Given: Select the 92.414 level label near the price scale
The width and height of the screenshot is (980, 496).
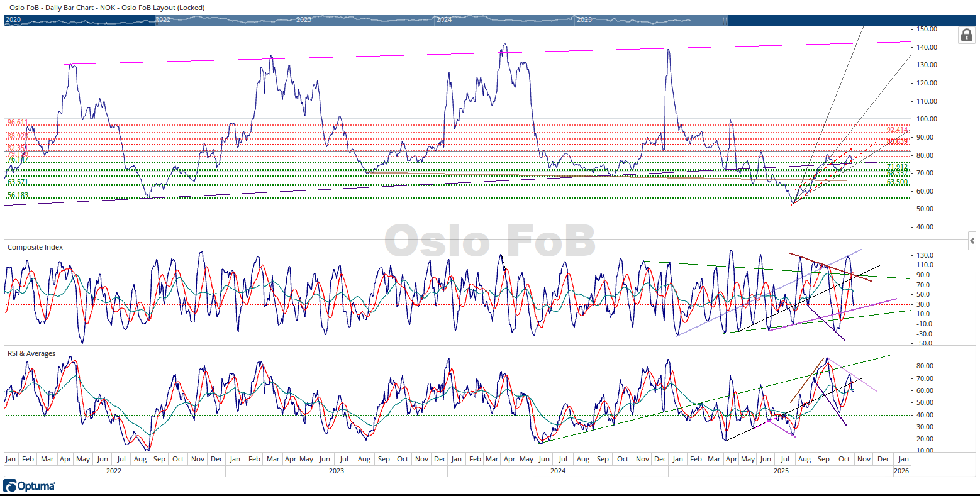Looking at the screenshot, I should coord(897,130).
